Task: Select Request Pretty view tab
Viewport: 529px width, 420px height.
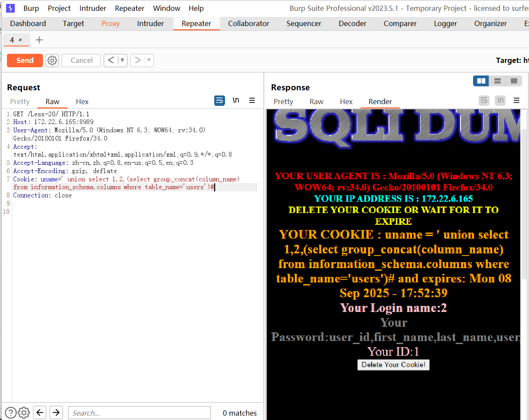Action: point(20,102)
